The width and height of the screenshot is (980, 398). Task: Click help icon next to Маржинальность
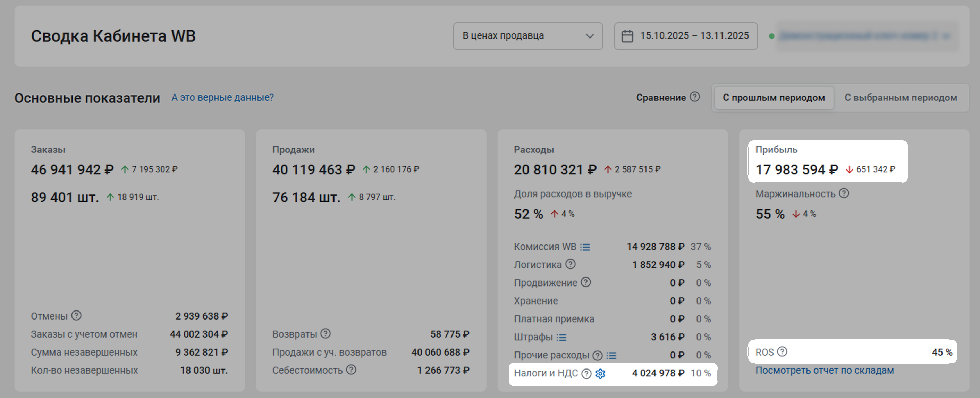(x=844, y=193)
